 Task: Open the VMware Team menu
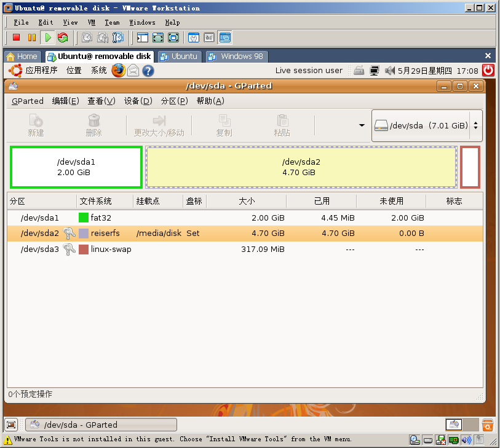coord(113,22)
